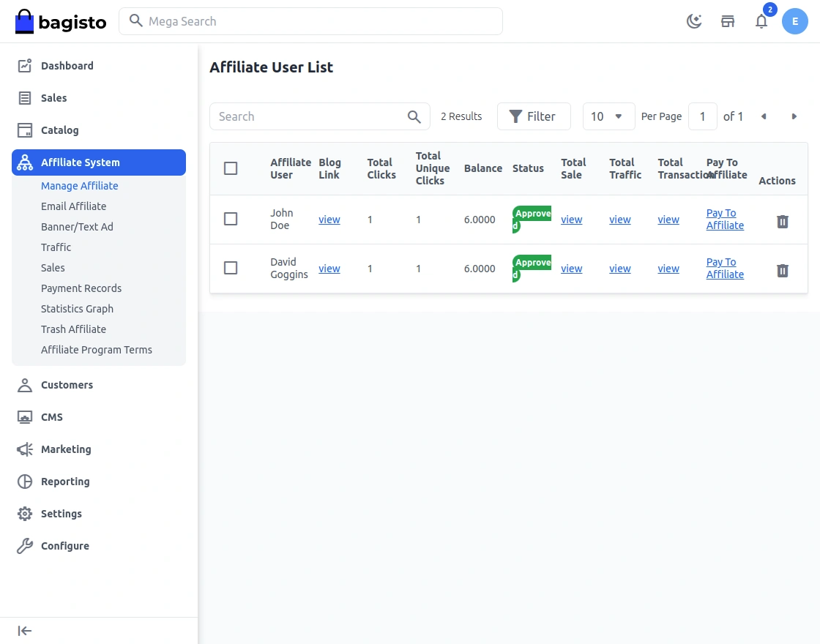Open the Filter dropdown

(534, 116)
